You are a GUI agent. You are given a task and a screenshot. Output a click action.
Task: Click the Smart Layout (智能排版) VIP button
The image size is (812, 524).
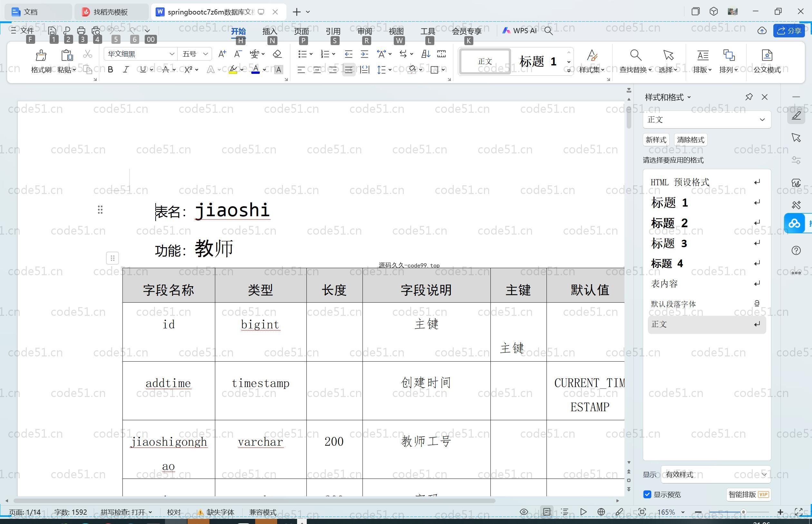click(x=749, y=494)
